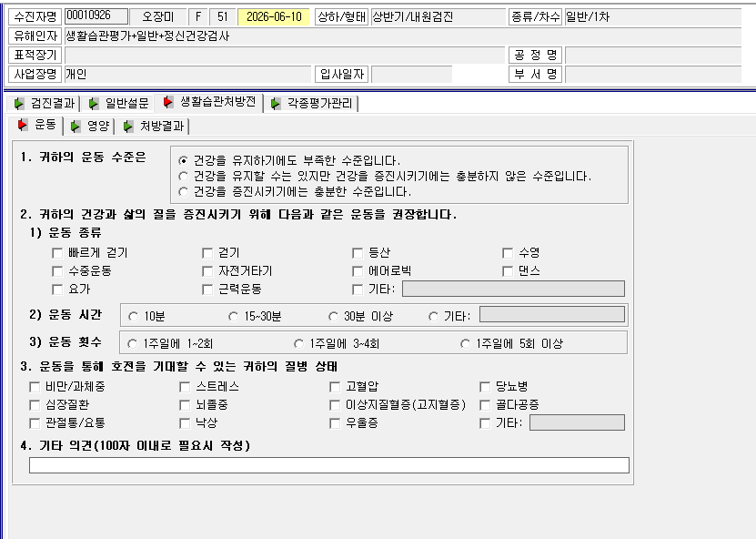The height and width of the screenshot is (539, 756).
Task: Check the 빠르게 걷기 exercise checkbox
Action: [57, 253]
